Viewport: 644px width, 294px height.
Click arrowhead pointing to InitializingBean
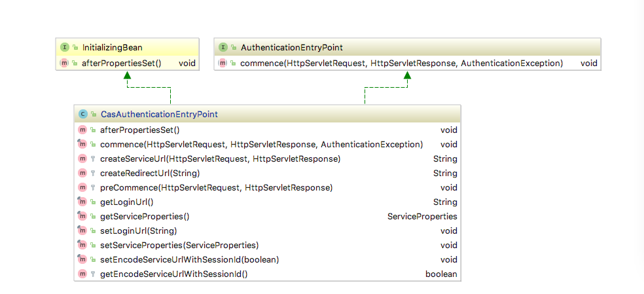[128, 75]
